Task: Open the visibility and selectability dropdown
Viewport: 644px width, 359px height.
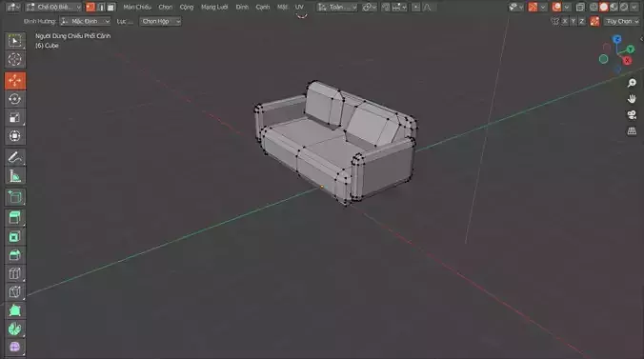Action: (515, 7)
